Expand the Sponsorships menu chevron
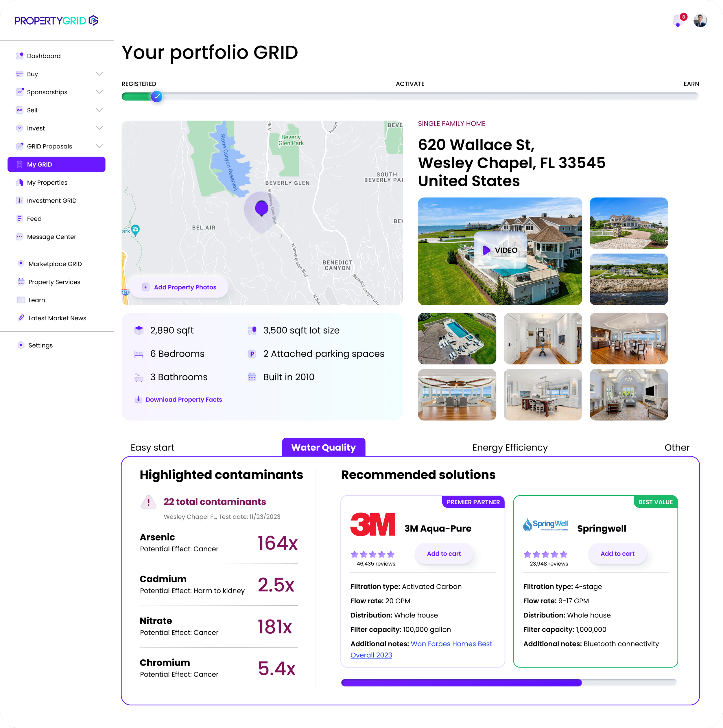This screenshot has height=728, width=723. (x=99, y=92)
